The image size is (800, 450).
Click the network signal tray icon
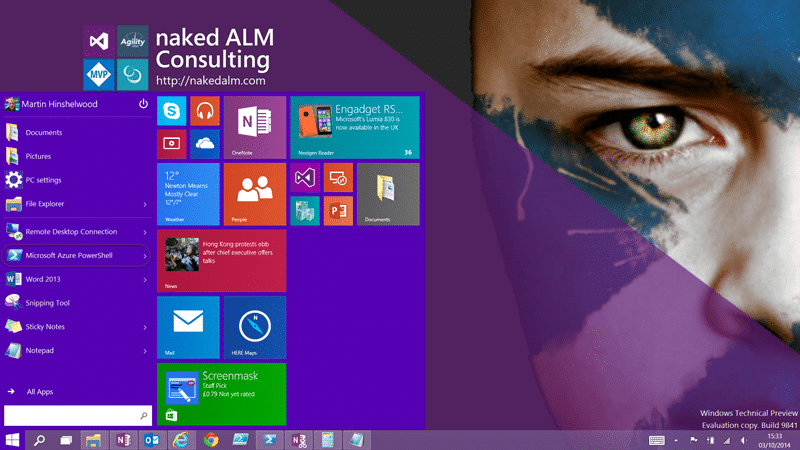click(727, 440)
